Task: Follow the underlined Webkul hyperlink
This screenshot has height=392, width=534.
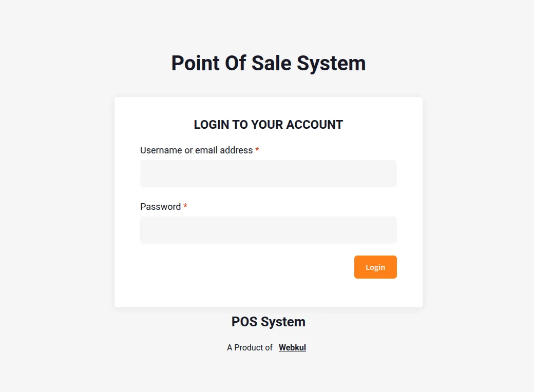Action: [x=292, y=347]
